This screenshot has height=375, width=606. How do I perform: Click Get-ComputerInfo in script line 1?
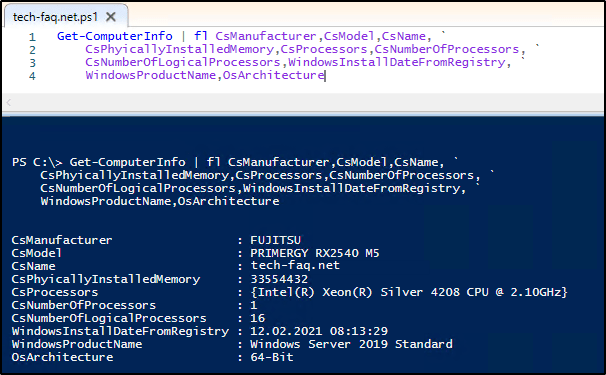click(115, 36)
